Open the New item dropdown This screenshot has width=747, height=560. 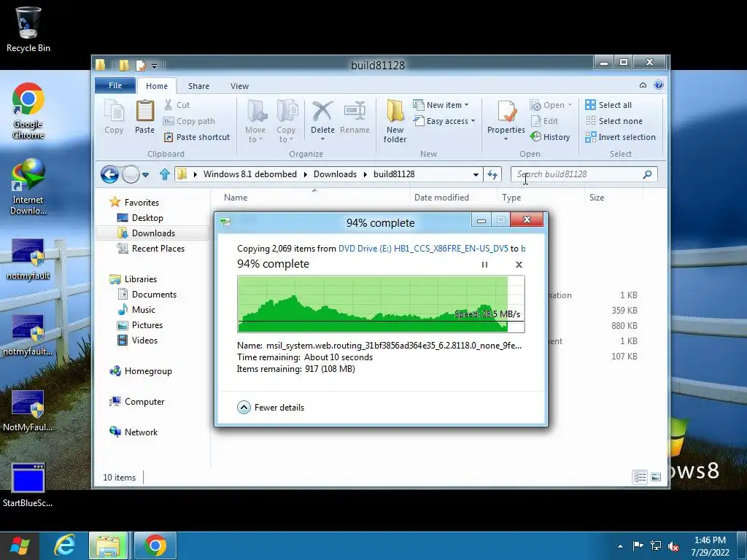click(441, 105)
